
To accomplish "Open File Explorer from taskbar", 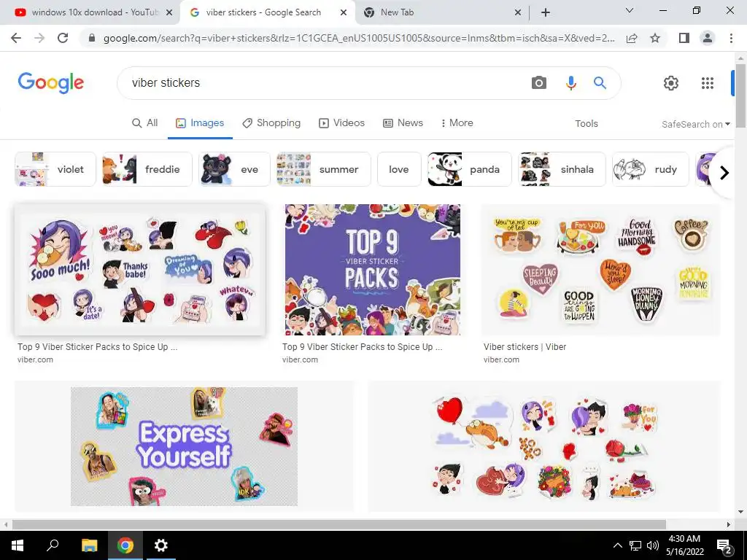I will [x=89, y=545].
